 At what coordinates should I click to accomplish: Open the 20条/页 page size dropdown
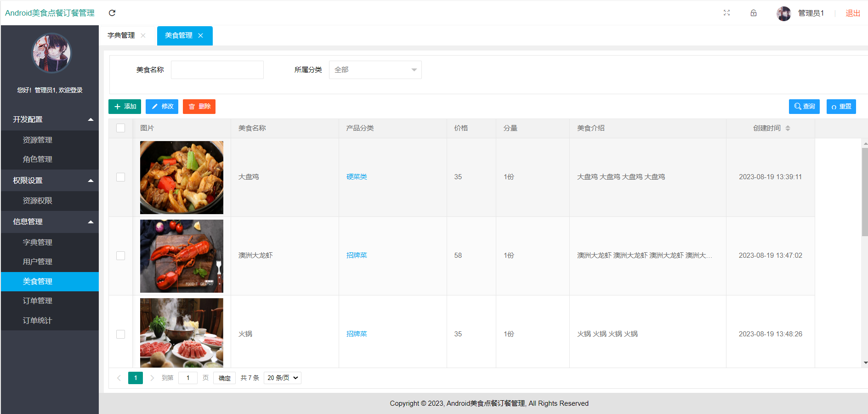click(x=282, y=378)
